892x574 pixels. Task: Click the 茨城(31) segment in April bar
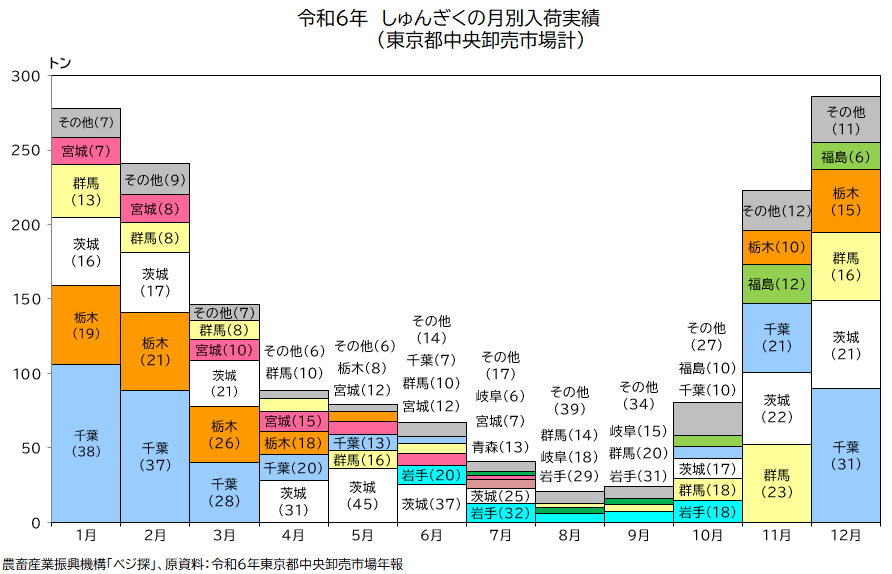[293, 501]
